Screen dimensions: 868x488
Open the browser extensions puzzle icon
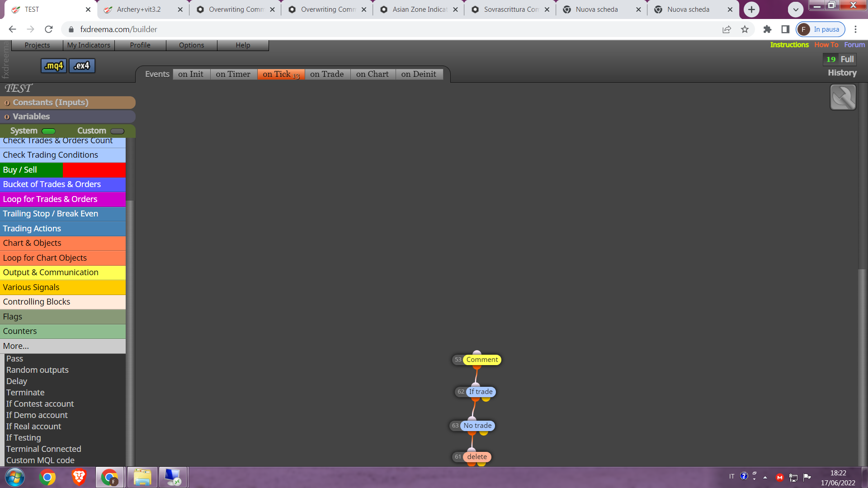point(767,29)
